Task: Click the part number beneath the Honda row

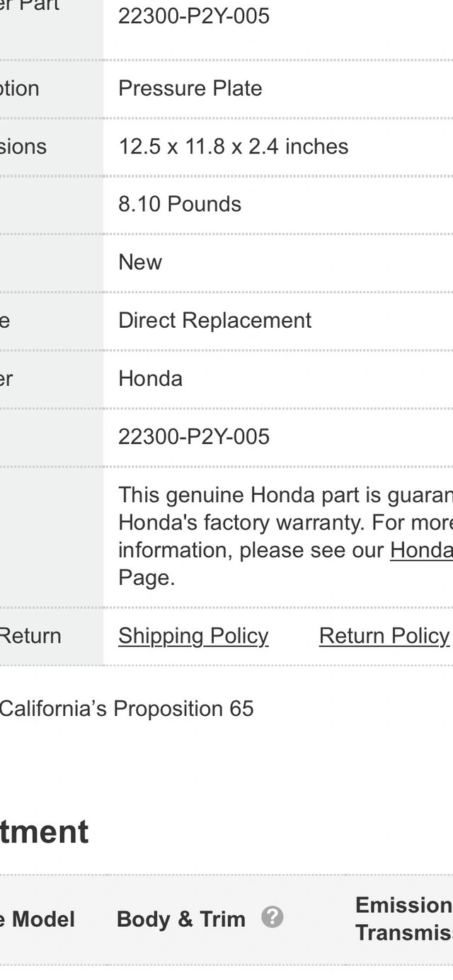Action: (194, 436)
